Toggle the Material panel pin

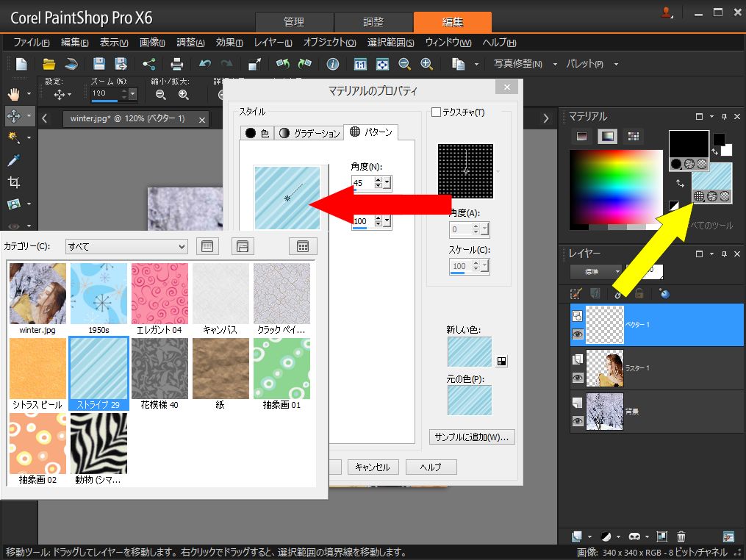724,117
